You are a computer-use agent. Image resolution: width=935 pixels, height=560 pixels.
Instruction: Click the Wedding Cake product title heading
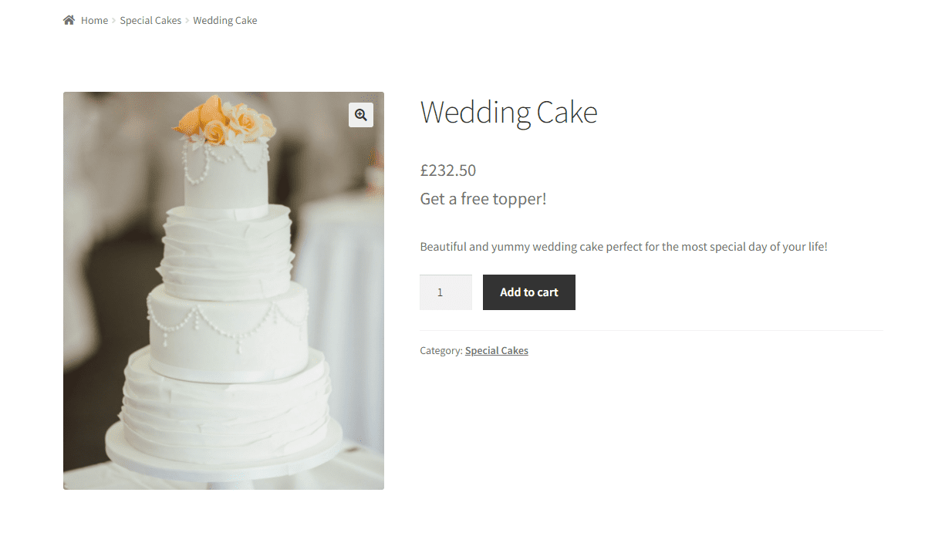[508, 113]
